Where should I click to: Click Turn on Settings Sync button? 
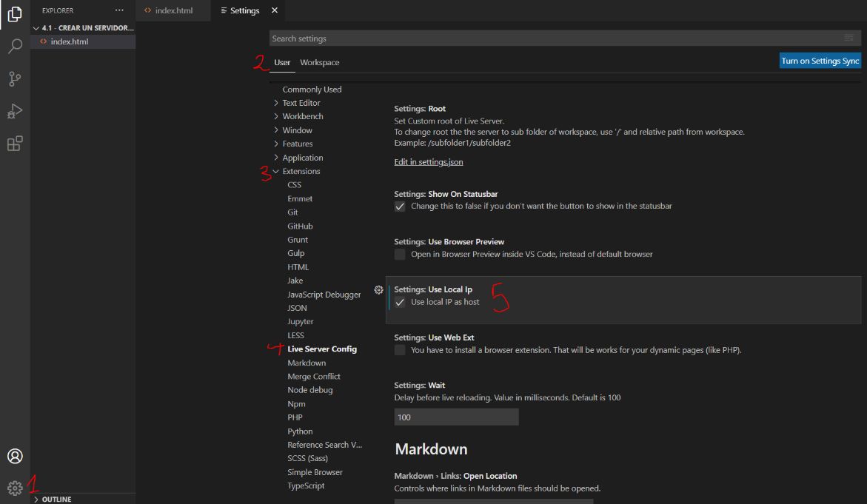[x=820, y=61]
